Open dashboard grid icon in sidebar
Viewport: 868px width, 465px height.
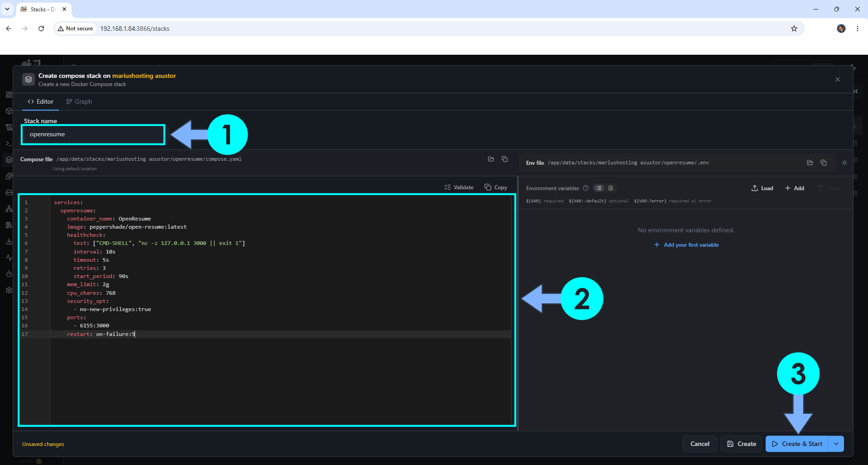(x=9, y=95)
